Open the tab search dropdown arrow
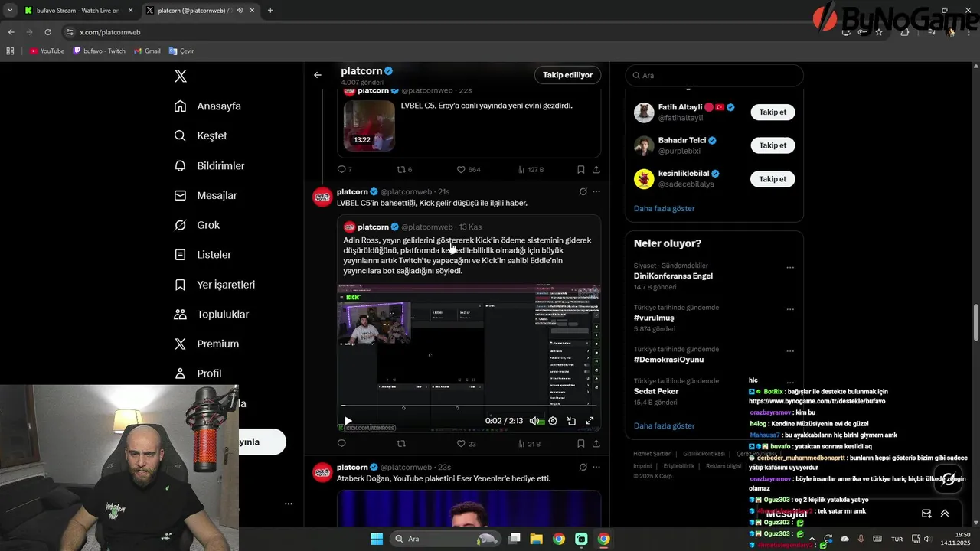 pos(10,11)
